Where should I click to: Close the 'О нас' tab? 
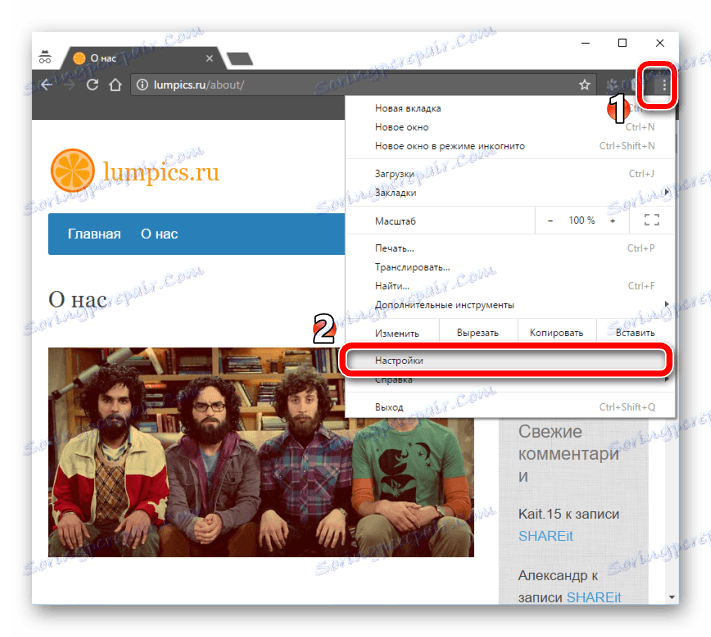pos(209,58)
